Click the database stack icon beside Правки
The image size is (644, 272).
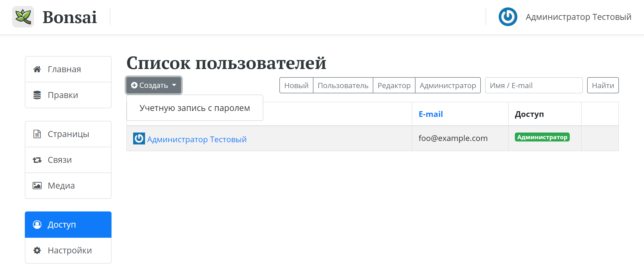point(37,95)
